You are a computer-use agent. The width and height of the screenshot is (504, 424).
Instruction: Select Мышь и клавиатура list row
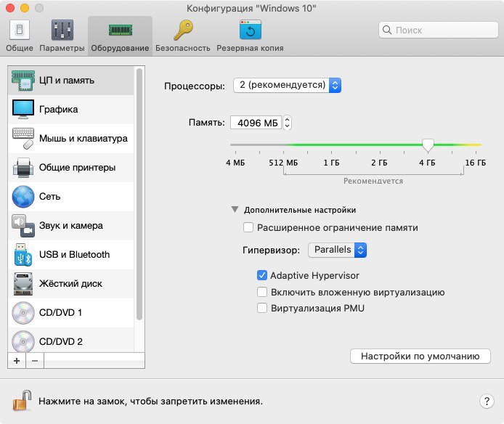(x=70, y=138)
